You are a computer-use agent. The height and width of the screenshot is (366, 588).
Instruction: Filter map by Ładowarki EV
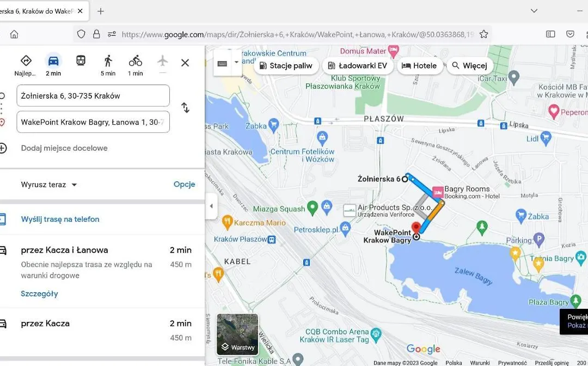click(x=357, y=65)
